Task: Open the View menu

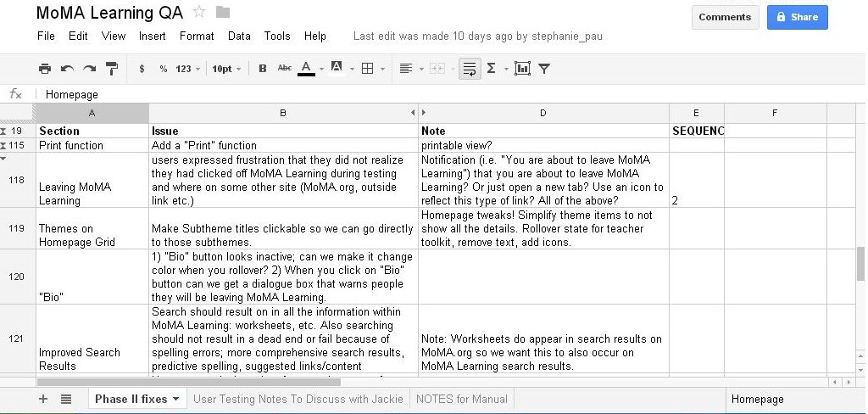Action: pos(114,36)
